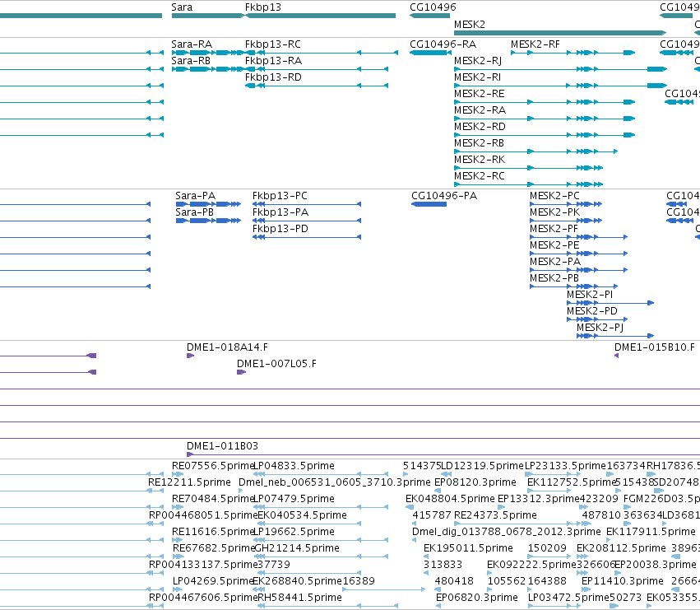The height and width of the screenshot is (610, 700).
Task: Click the EK040534.5prime EST label
Action: point(302,515)
